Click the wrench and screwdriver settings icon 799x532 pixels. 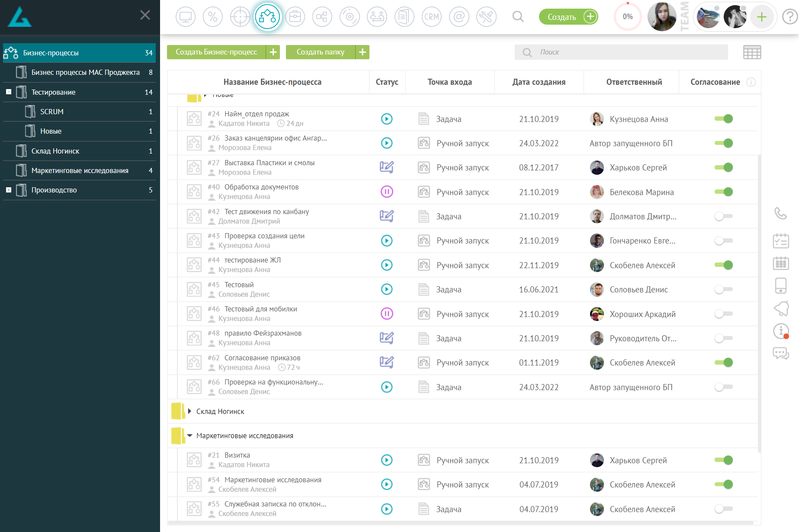(x=486, y=16)
